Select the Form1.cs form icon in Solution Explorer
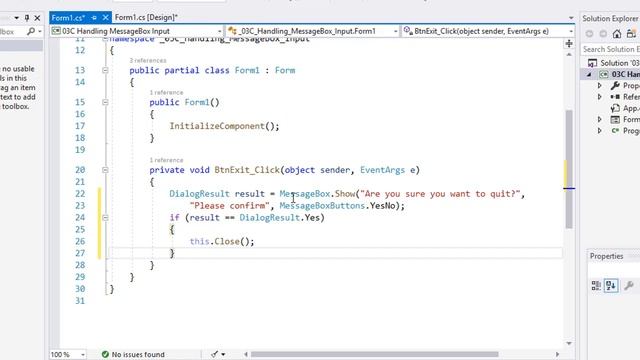Image resolution: width=640 pixels, height=360 pixels. click(615, 119)
